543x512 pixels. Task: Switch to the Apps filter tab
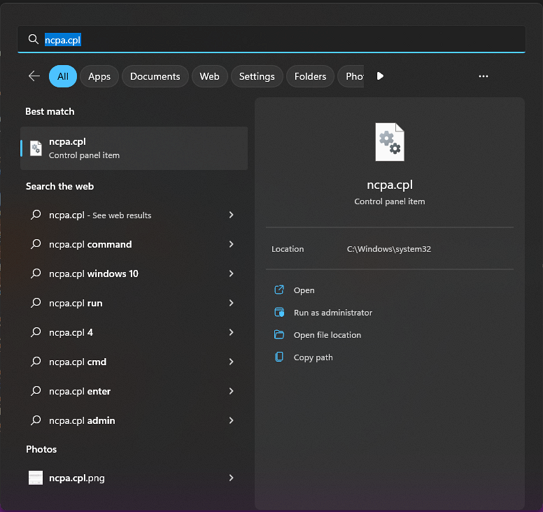click(99, 76)
